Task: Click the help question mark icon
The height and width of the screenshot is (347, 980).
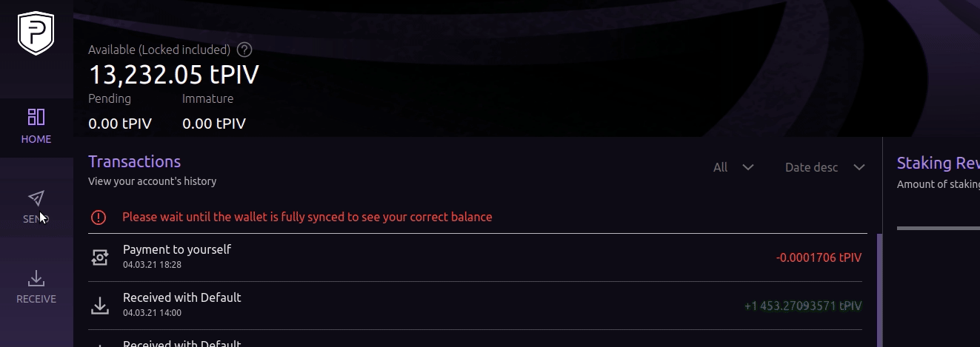Action: 244,50
